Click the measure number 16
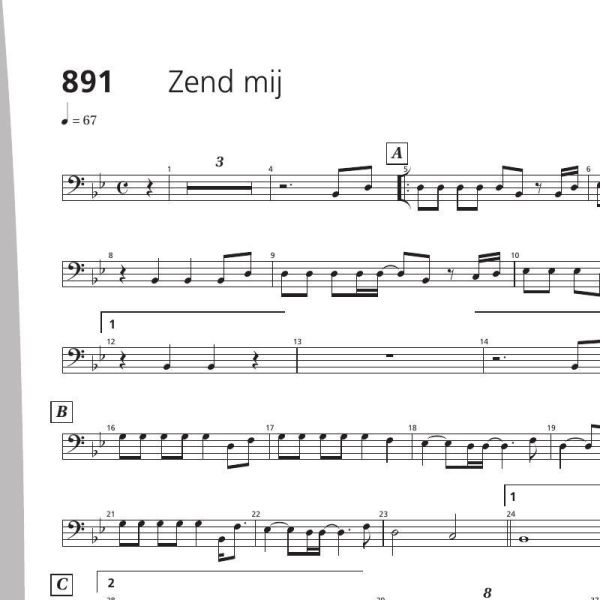 111,428
